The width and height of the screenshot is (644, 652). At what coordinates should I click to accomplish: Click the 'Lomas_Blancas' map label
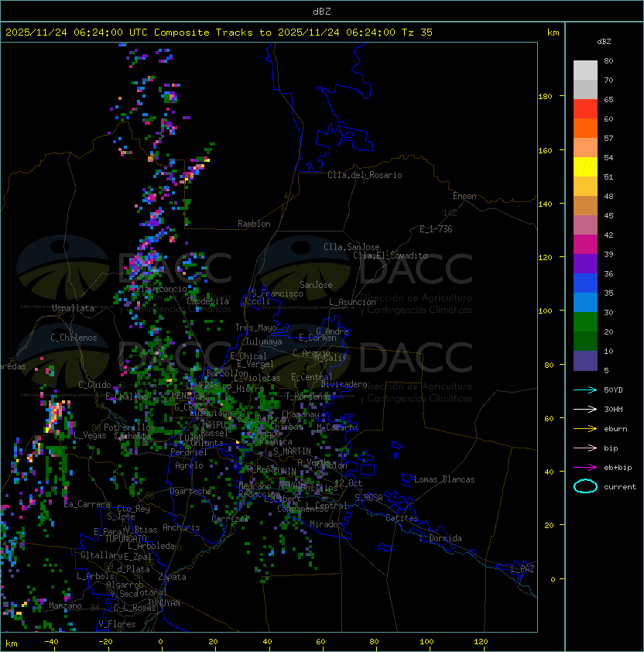pyautogui.click(x=444, y=479)
